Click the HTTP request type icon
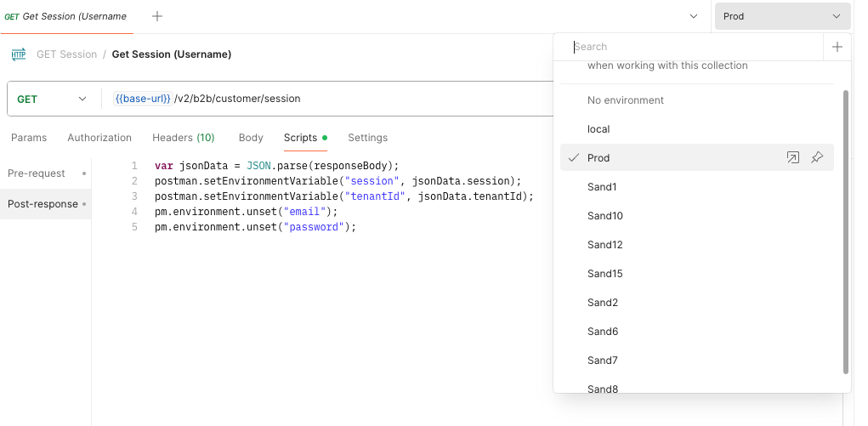868x426 pixels. [18, 54]
